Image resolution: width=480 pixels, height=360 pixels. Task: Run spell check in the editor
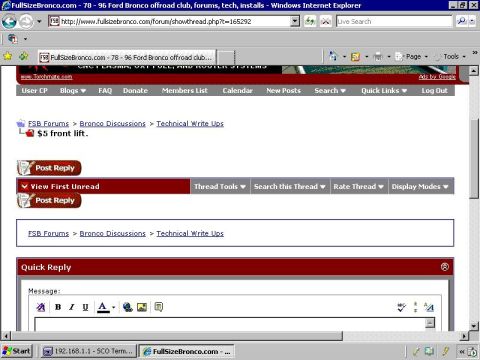[401, 307]
